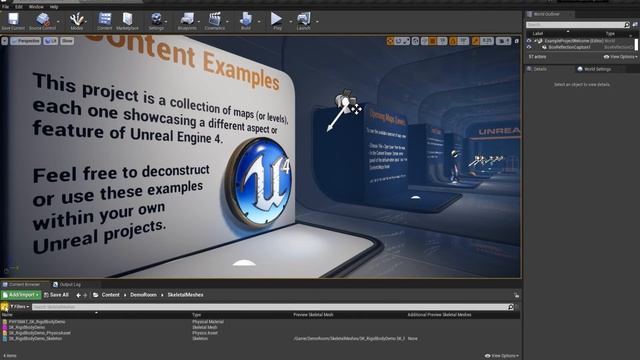
Task: Toggle visibility of ExampleProjectWelcome world
Action: (529, 41)
